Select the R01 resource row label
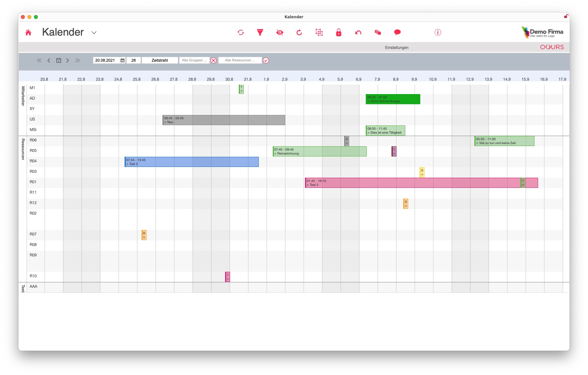This screenshot has width=588, height=375. coord(33,182)
